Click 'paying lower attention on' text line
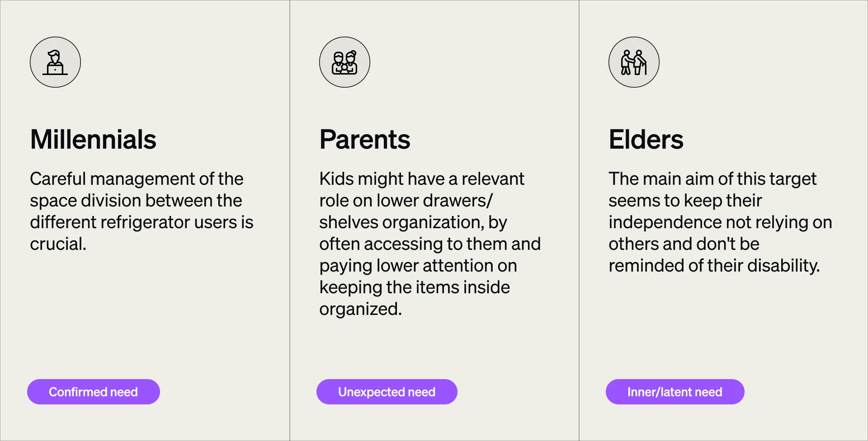 click(x=418, y=266)
